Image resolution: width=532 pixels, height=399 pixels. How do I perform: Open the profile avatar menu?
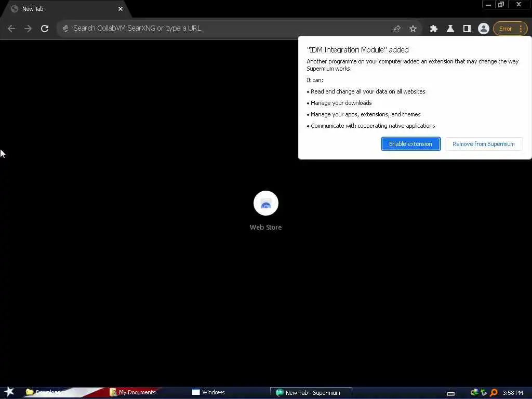click(484, 29)
